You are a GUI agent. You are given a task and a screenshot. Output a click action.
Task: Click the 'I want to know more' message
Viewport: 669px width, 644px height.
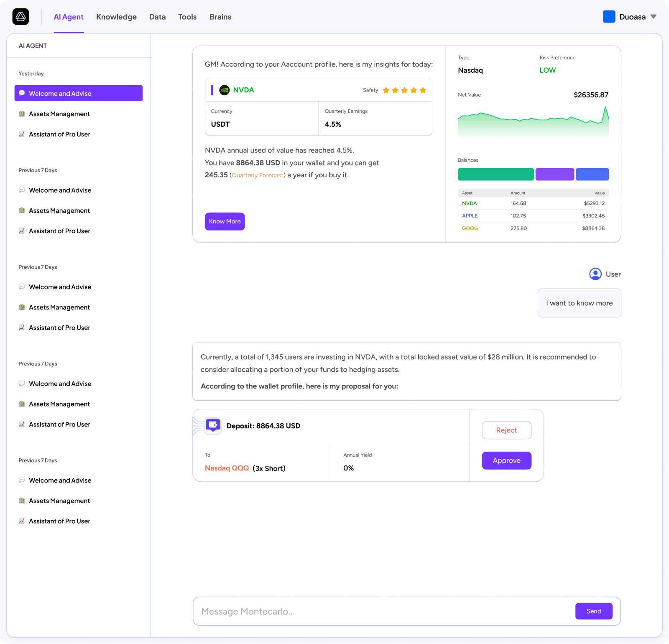(x=580, y=303)
